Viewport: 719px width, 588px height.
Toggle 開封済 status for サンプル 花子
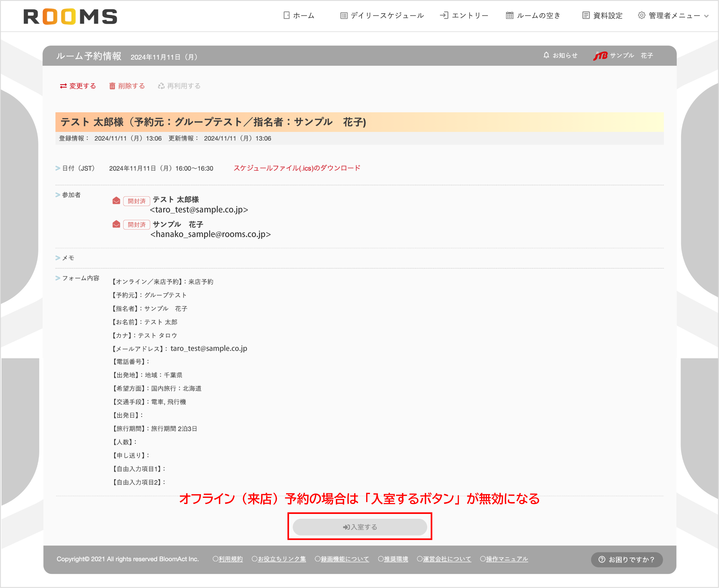click(137, 225)
